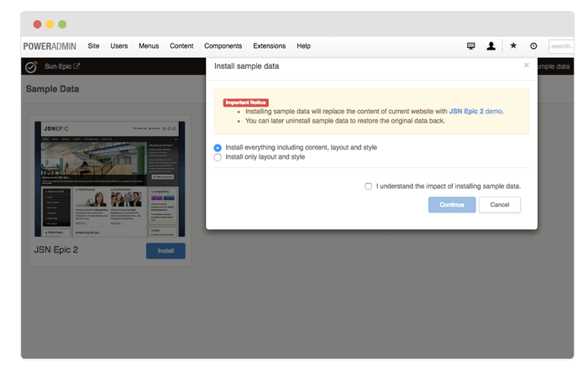Check the I understand the impact checkbox
The width and height of the screenshot is (588, 378).
[369, 186]
